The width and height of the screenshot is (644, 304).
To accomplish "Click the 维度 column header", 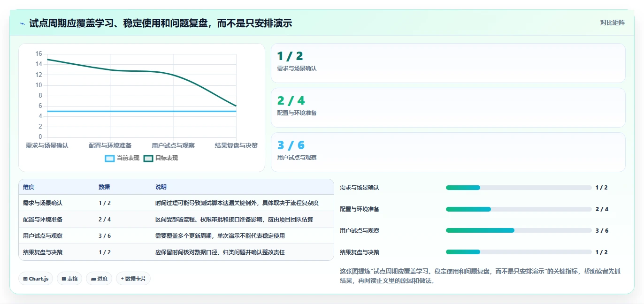I will click(x=29, y=187).
